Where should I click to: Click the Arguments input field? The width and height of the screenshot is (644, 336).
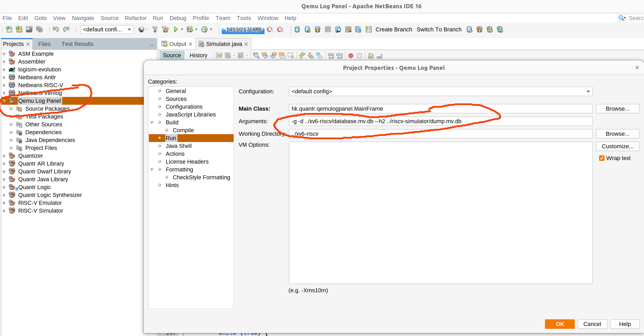pyautogui.click(x=440, y=121)
